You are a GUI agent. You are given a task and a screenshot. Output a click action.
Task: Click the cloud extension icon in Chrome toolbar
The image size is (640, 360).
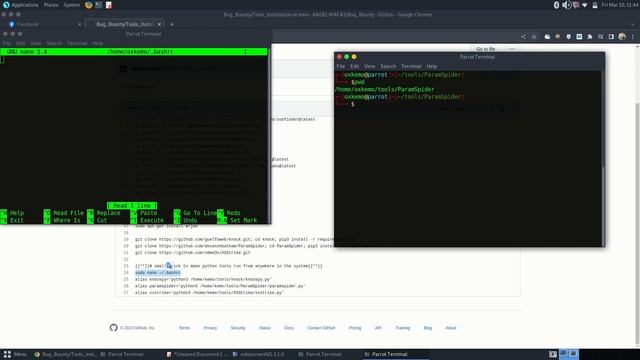pos(547,37)
